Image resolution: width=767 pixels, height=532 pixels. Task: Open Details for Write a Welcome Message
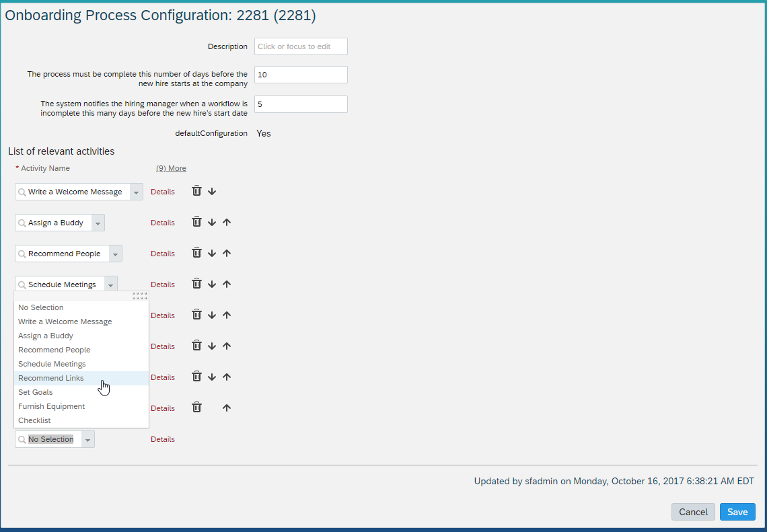point(163,192)
